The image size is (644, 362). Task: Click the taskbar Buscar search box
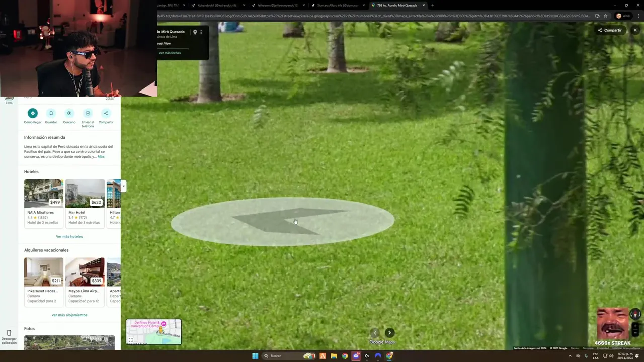289,356
